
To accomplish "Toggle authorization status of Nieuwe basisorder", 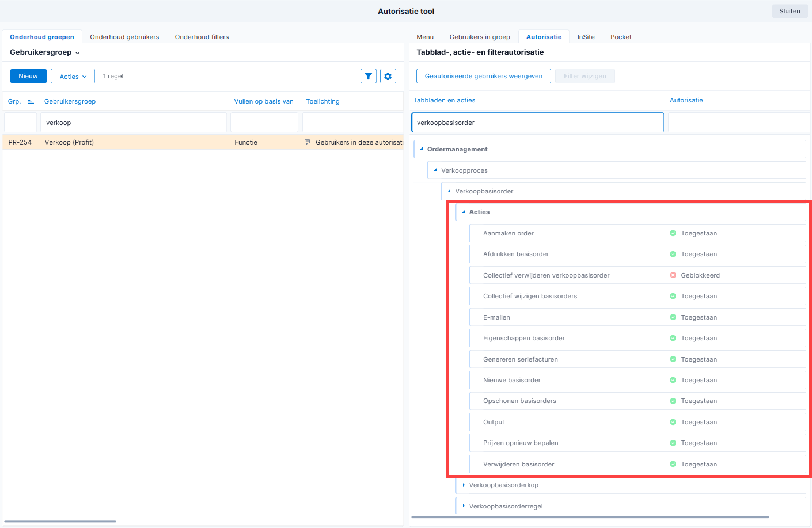I will tap(699, 380).
